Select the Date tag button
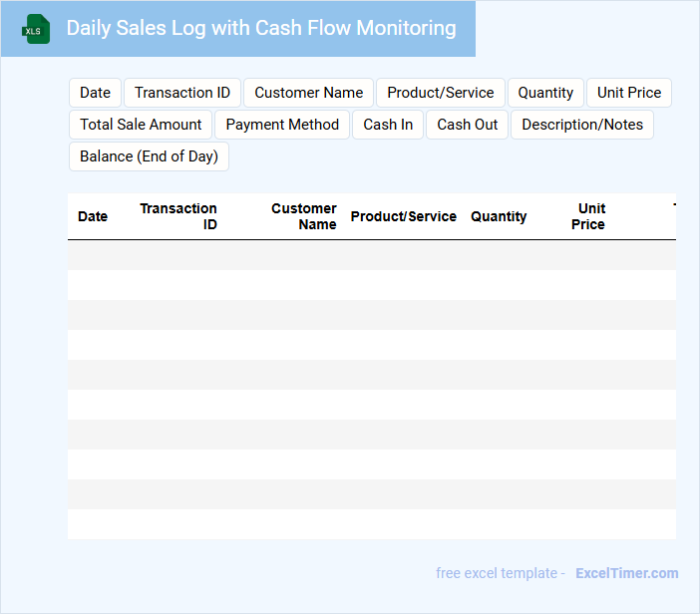Screen dimensions: 700x614 click(x=95, y=93)
